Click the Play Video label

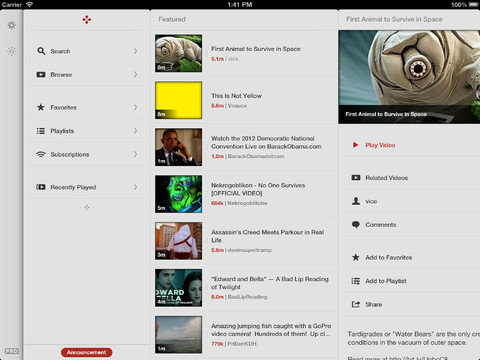(x=380, y=145)
